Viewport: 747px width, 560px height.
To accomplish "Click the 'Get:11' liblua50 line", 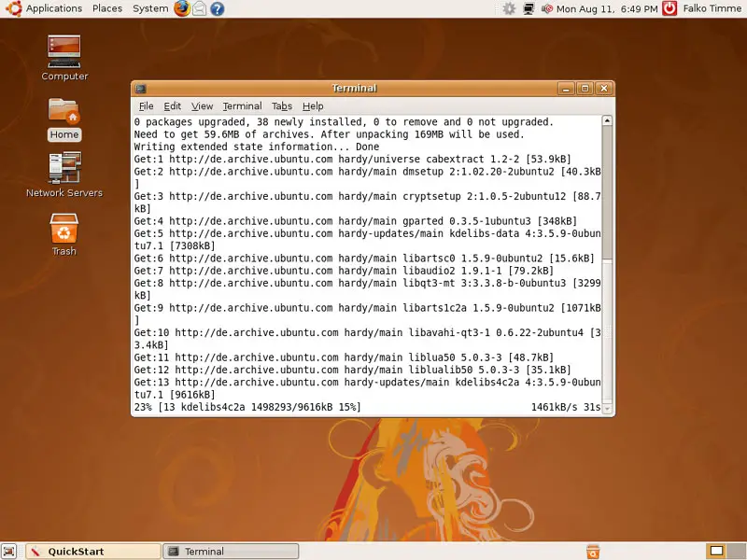I will point(344,357).
